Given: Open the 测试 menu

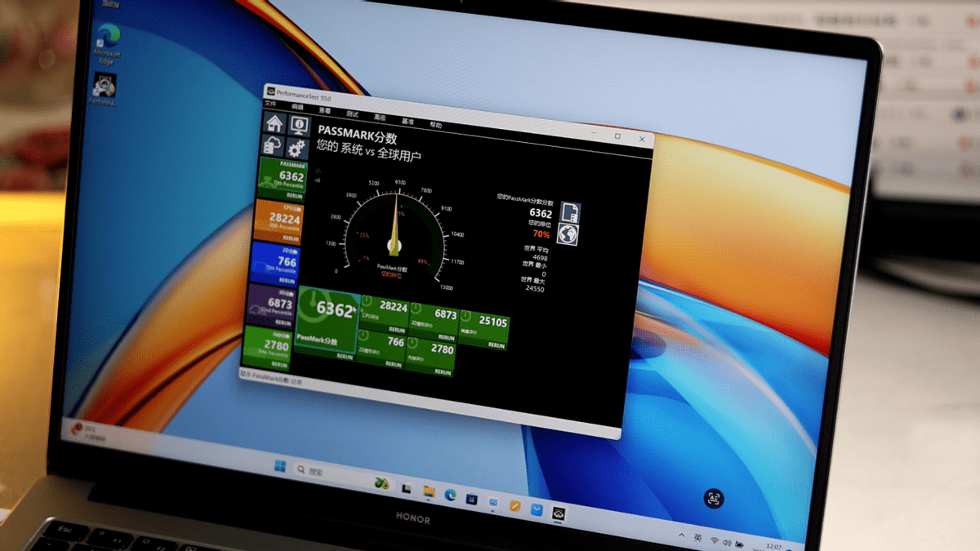Looking at the screenshot, I should click(352, 113).
